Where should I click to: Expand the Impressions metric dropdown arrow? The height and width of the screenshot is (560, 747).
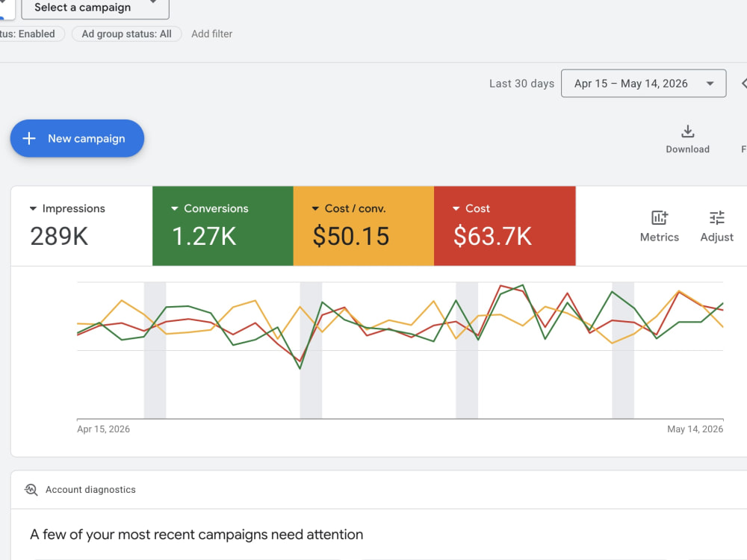coord(33,208)
